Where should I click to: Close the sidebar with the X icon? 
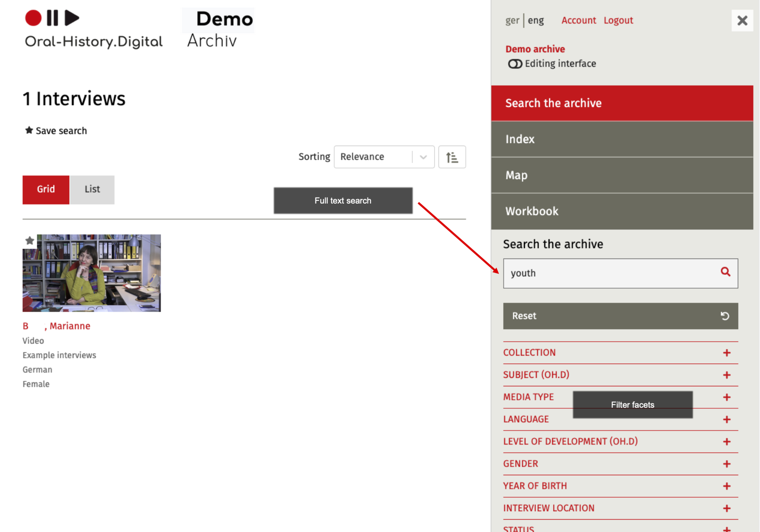pyautogui.click(x=742, y=21)
